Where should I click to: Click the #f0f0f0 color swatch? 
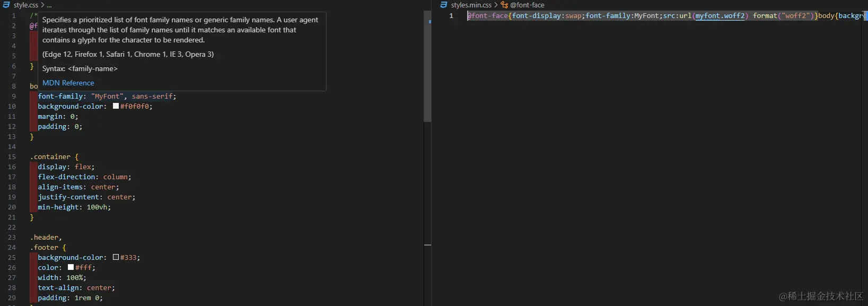(x=116, y=106)
